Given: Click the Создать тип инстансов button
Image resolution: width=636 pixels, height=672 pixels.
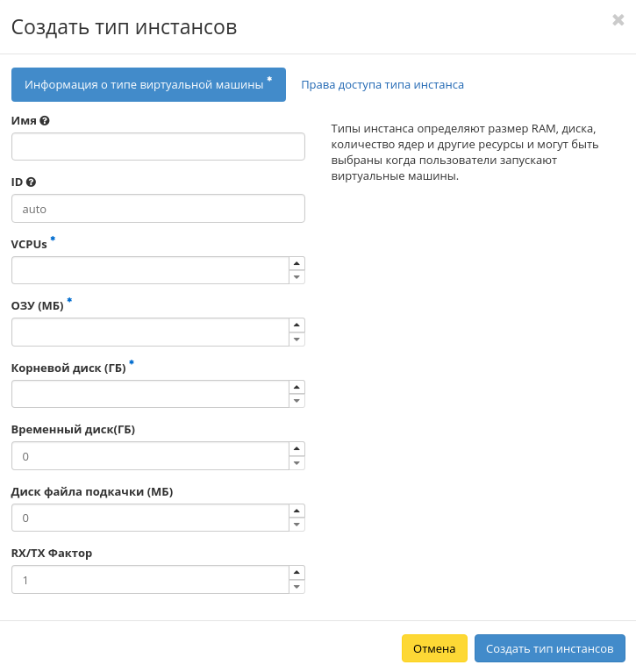Looking at the screenshot, I should [x=549, y=648].
